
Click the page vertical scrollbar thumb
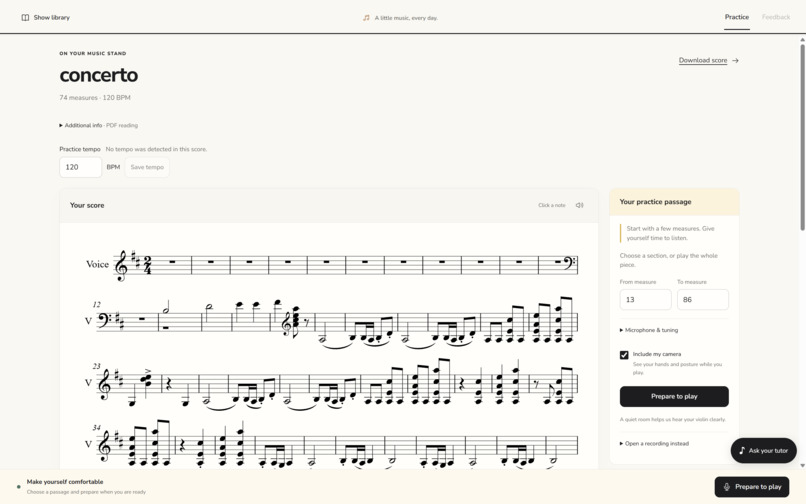tap(802, 137)
